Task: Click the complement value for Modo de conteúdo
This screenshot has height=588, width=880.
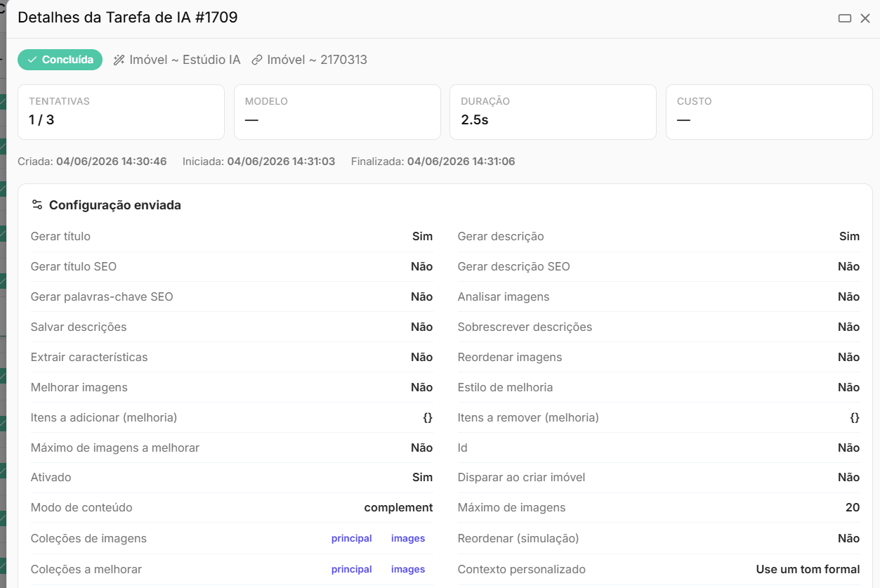Action: click(398, 508)
